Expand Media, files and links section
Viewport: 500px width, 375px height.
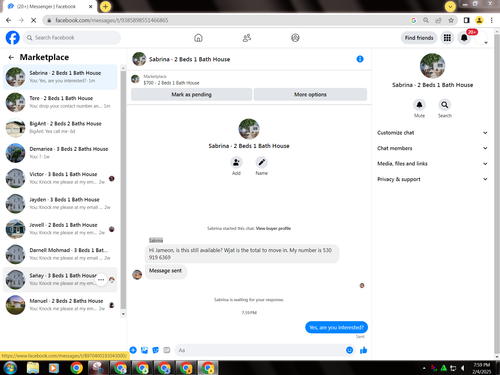[x=432, y=164]
